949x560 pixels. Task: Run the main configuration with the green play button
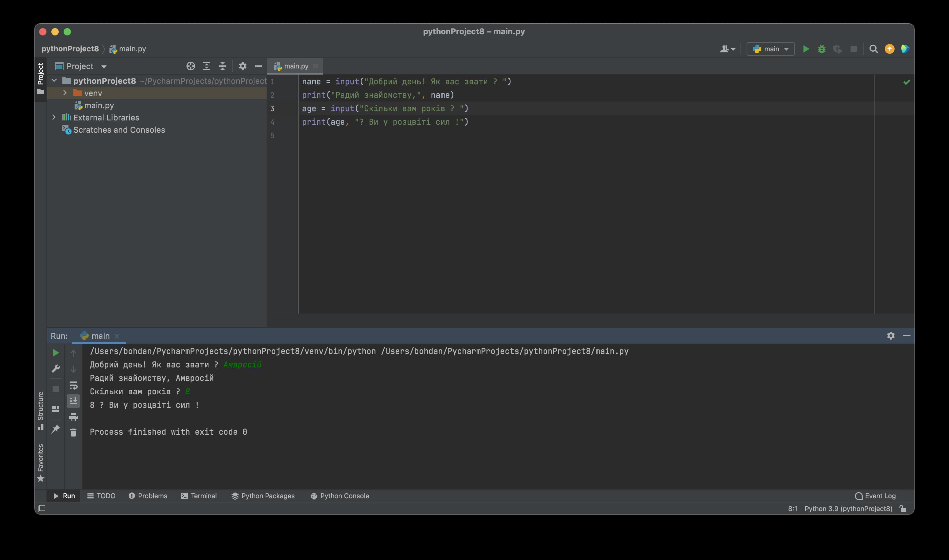[806, 49]
